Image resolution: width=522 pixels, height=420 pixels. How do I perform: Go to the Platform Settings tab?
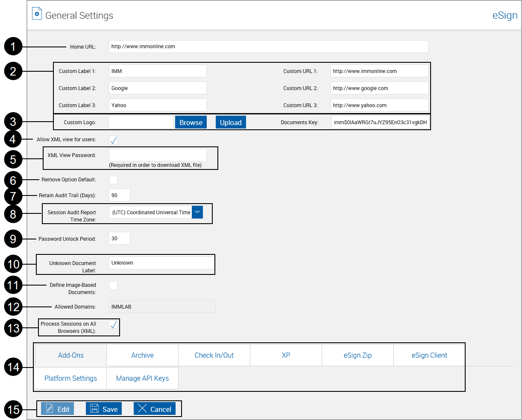coord(70,378)
